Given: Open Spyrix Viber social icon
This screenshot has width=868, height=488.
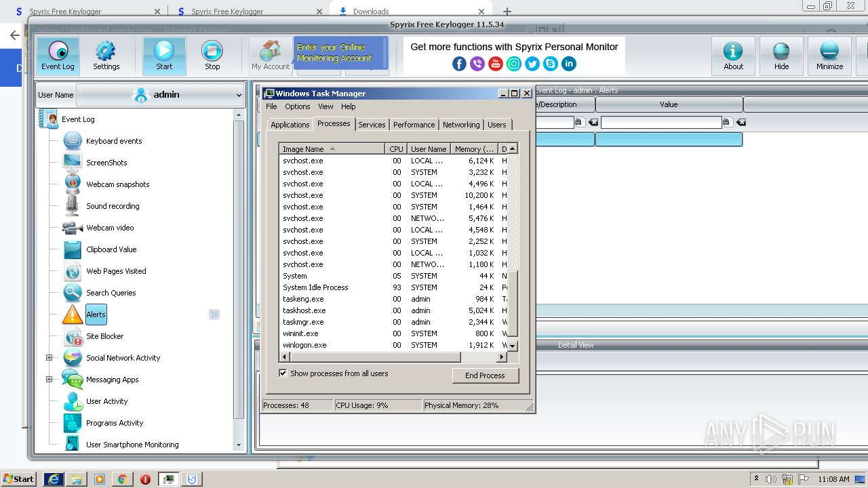Looking at the screenshot, I should [x=477, y=64].
